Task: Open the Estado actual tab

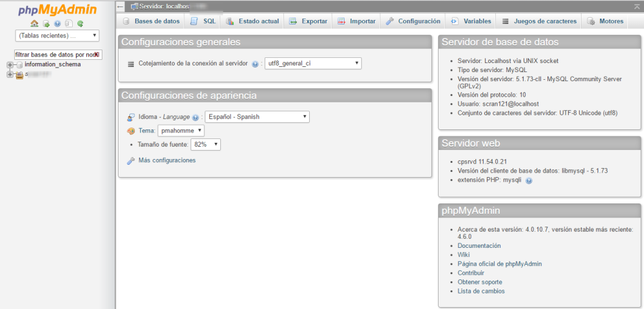Action: click(x=252, y=21)
